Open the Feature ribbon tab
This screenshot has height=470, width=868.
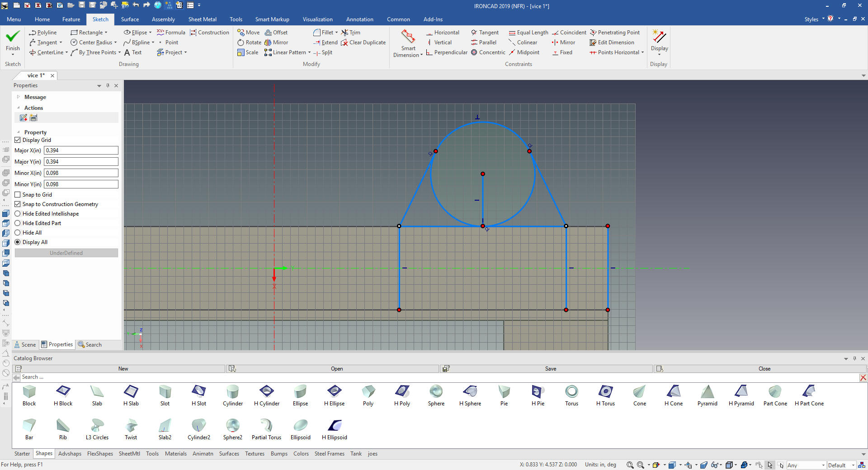(x=71, y=19)
